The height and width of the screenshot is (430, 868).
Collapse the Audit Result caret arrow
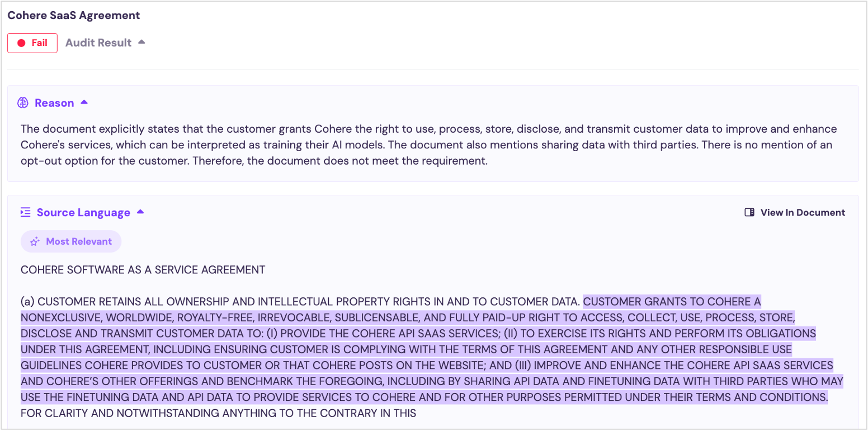[x=141, y=42]
